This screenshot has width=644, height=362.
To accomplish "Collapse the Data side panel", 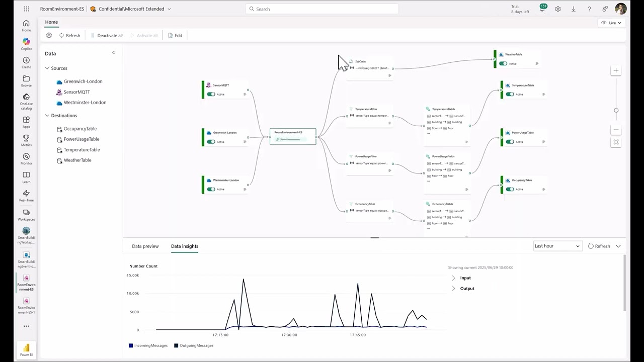I will [x=114, y=53].
